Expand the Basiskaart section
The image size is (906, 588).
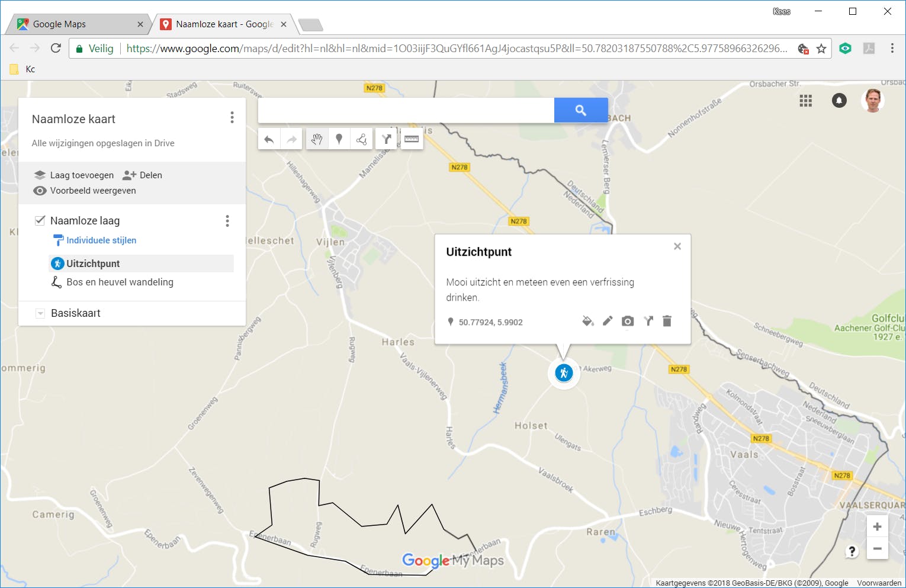[40, 313]
